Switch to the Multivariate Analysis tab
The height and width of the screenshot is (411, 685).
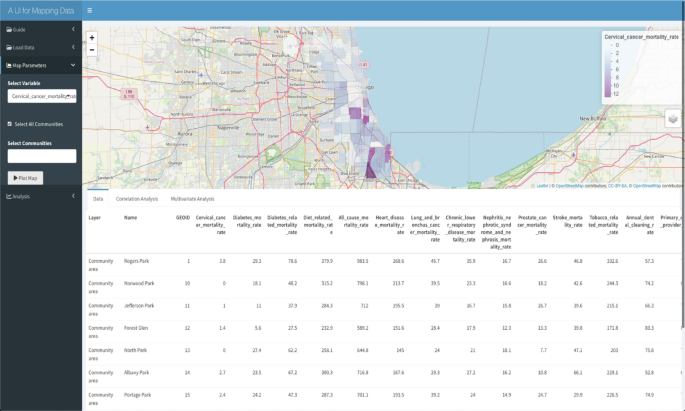click(192, 199)
